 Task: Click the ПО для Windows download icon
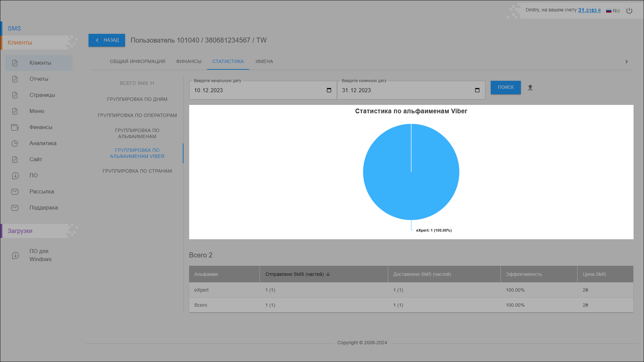(15, 255)
